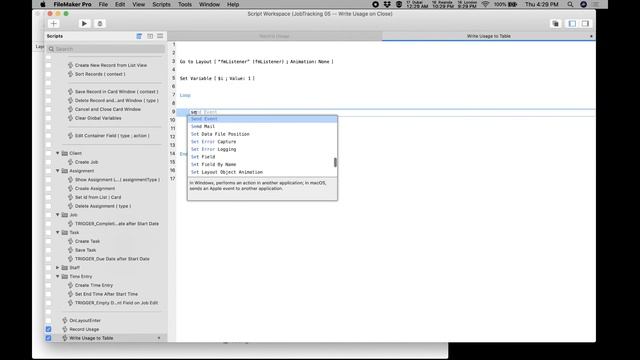Open the script debugger bug icon
The width and height of the screenshot is (640, 360).
[x=100, y=24]
